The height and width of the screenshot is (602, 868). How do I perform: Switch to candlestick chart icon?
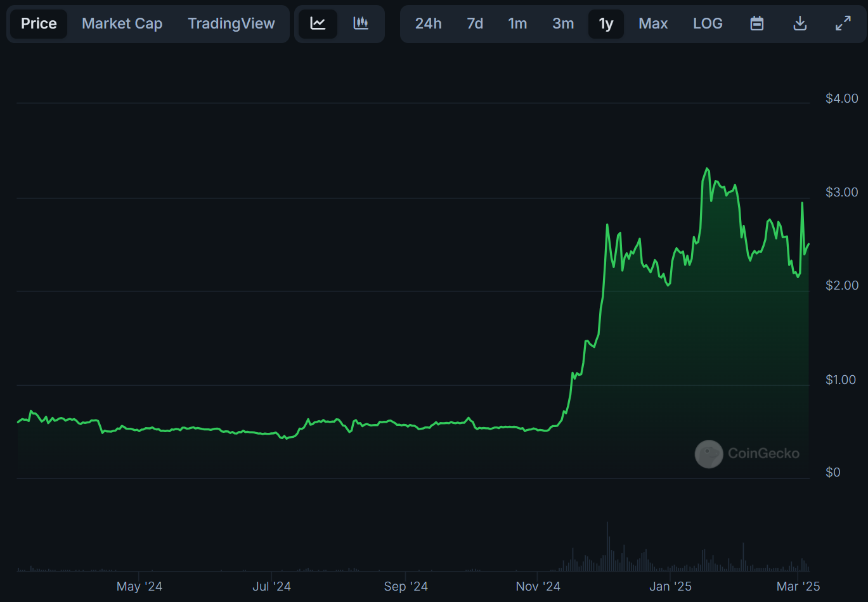[x=361, y=24]
